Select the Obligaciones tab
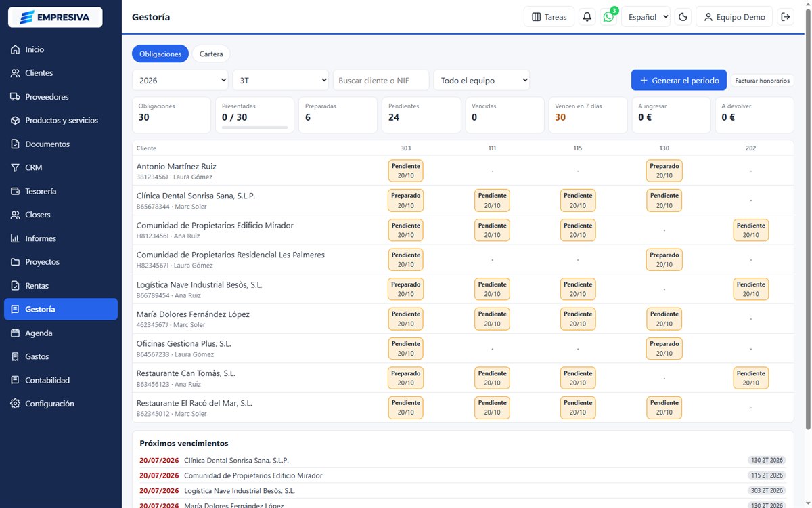Viewport: 812px width, 508px height. coord(160,54)
